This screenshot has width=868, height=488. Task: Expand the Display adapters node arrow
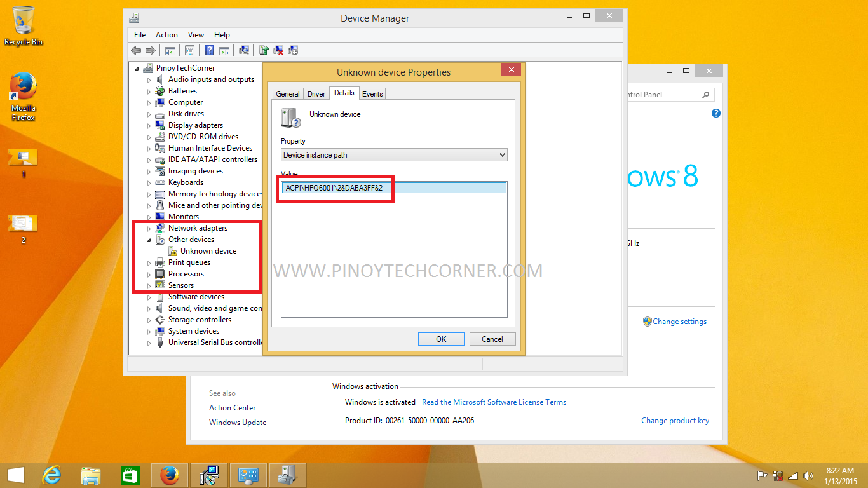coord(149,125)
